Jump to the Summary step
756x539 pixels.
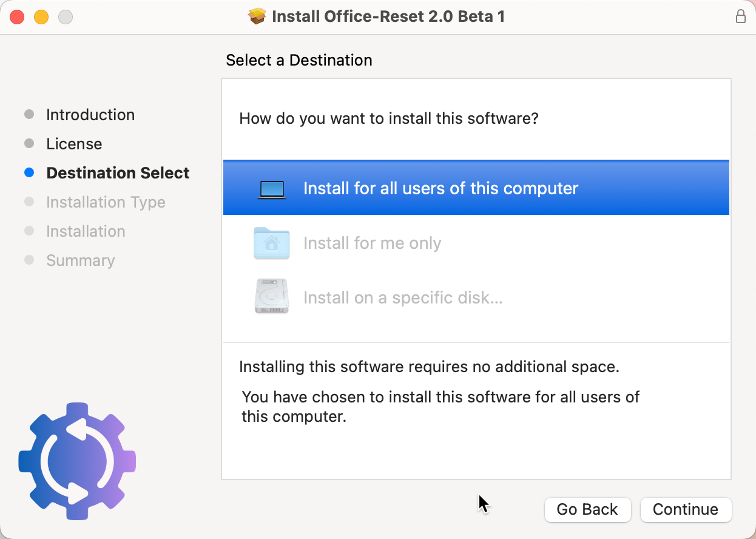tap(80, 260)
